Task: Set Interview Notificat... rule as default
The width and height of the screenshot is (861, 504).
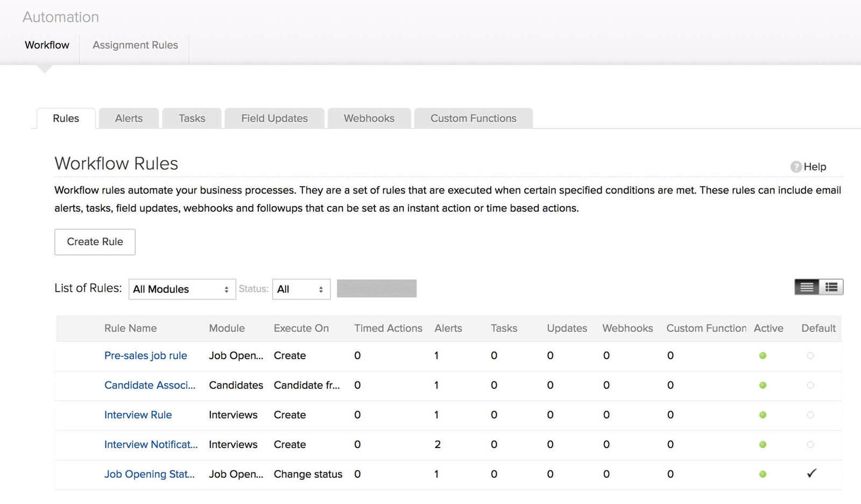Action: 810,444
